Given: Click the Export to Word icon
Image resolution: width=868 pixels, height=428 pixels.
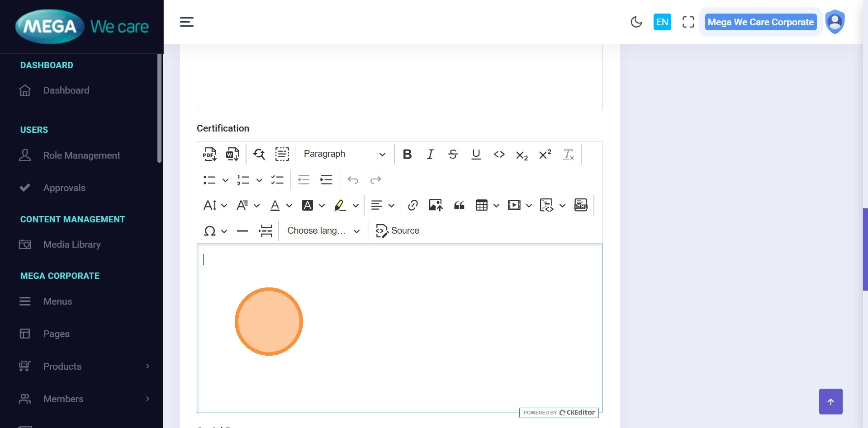Looking at the screenshot, I should click(x=232, y=154).
